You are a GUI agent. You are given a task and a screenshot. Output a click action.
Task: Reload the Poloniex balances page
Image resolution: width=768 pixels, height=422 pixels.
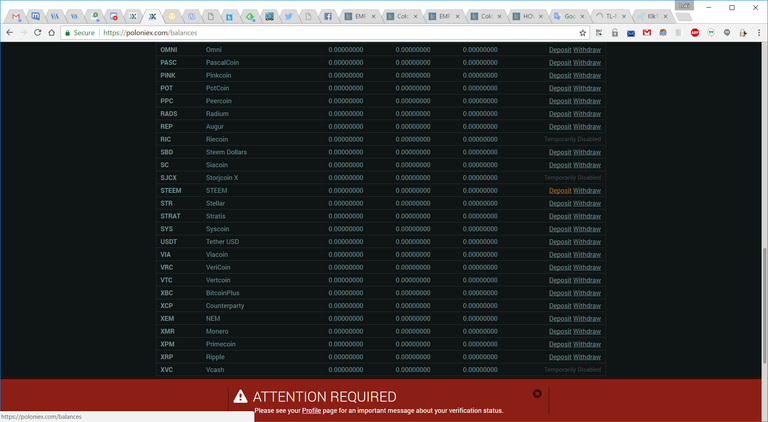37,33
